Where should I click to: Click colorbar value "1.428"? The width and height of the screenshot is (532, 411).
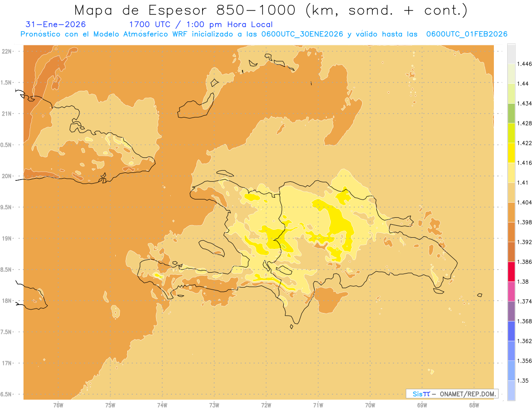[x=525, y=123]
